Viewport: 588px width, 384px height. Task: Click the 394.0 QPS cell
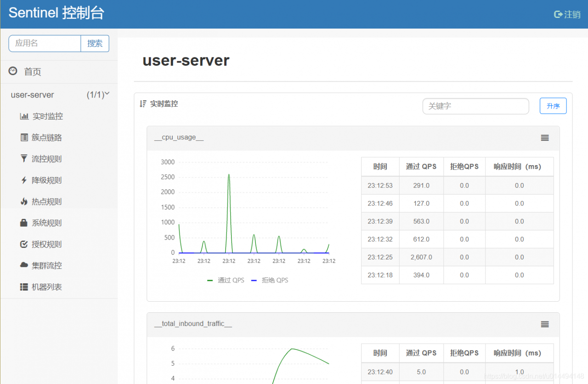point(421,275)
